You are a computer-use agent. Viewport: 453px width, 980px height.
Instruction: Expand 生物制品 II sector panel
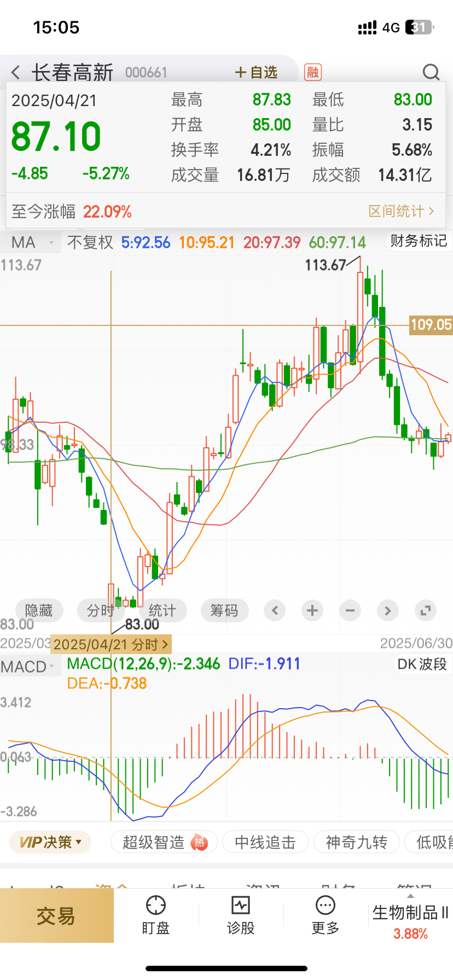(410, 917)
